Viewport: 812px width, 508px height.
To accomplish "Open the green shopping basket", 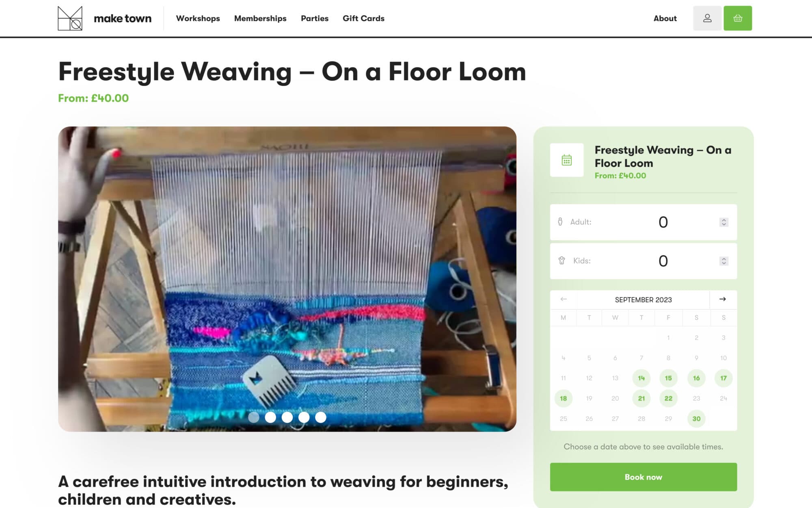I will (x=738, y=18).
